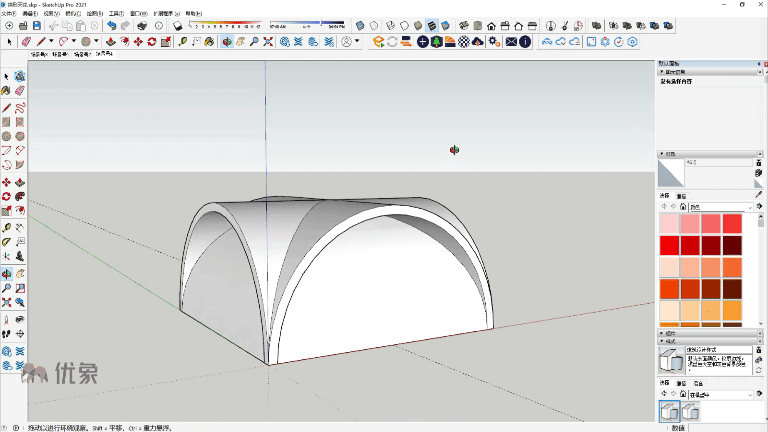The width and height of the screenshot is (768, 432).
Task: Select the Eraser tool in top toolbar
Action: coord(26,42)
